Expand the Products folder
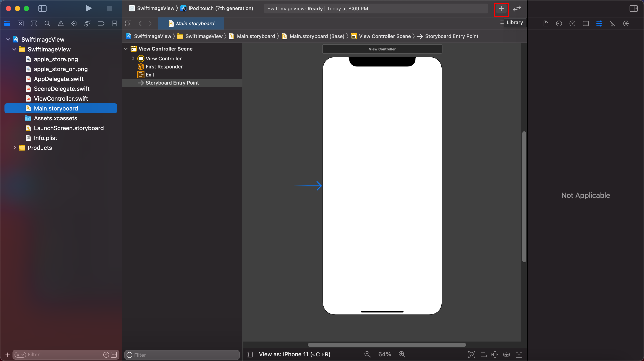 (15, 148)
